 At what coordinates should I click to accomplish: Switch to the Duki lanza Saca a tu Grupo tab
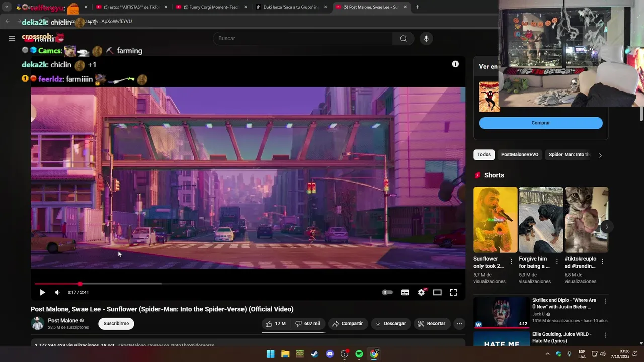click(x=291, y=7)
